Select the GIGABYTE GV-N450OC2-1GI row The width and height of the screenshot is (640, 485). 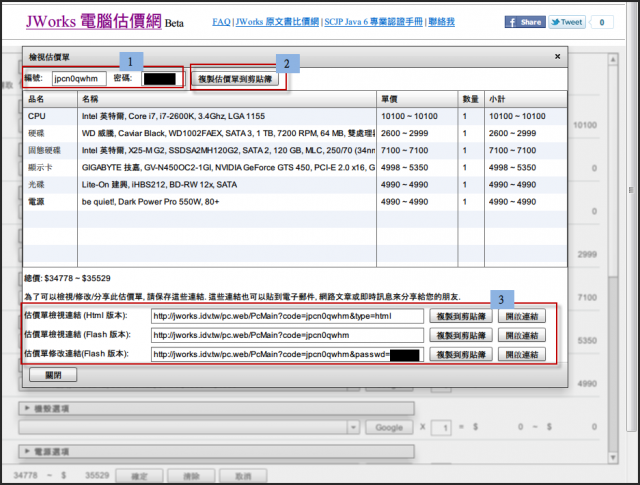(x=295, y=168)
